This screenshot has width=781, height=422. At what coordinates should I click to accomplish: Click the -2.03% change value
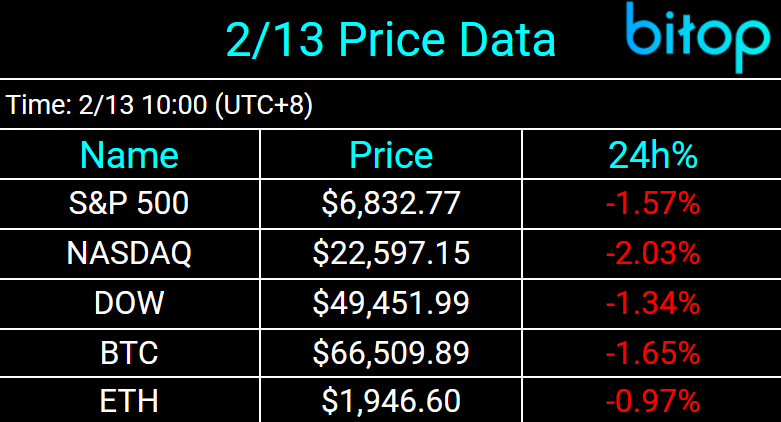click(x=652, y=254)
